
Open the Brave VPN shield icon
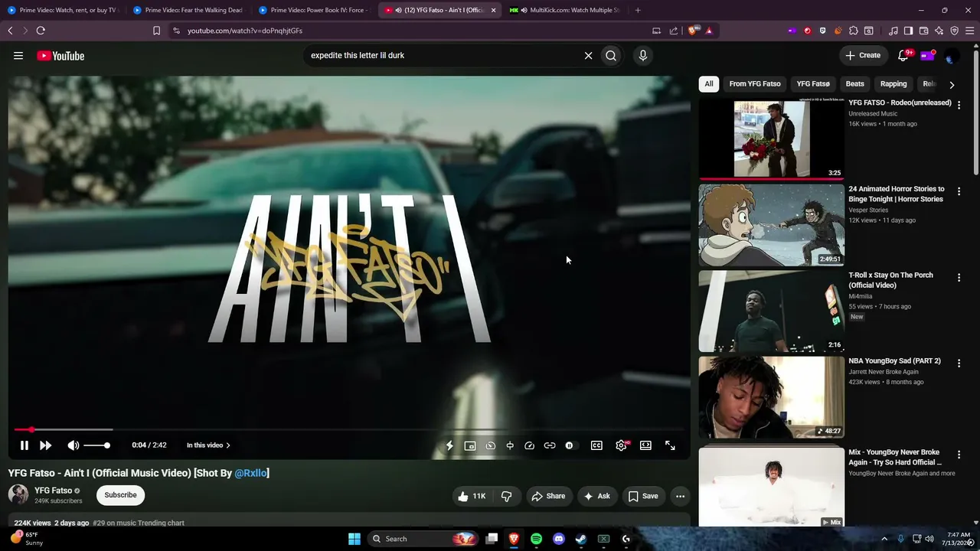click(x=954, y=31)
